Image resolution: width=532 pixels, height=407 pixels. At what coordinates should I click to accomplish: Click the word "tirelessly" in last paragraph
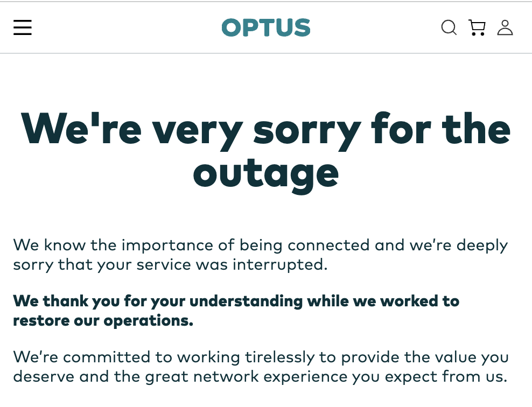tap(285, 357)
